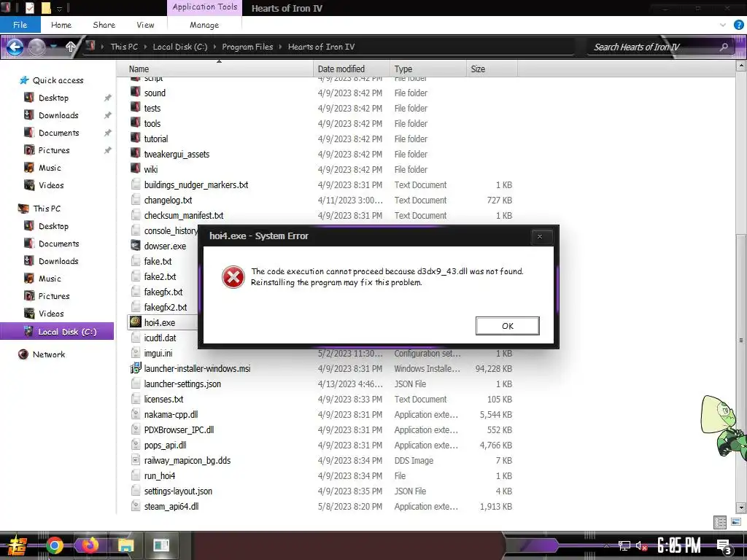Click Local Disk (C:) in the address bar

(x=180, y=47)
